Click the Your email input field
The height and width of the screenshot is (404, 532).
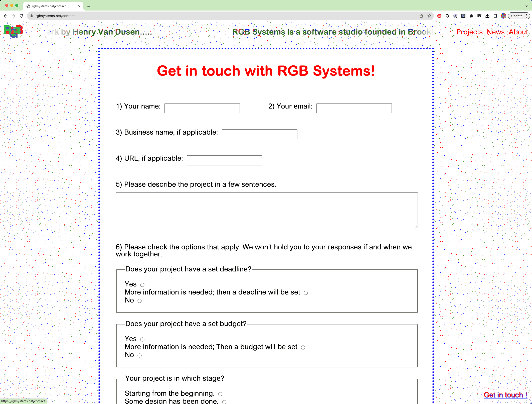tap(354, 108)
